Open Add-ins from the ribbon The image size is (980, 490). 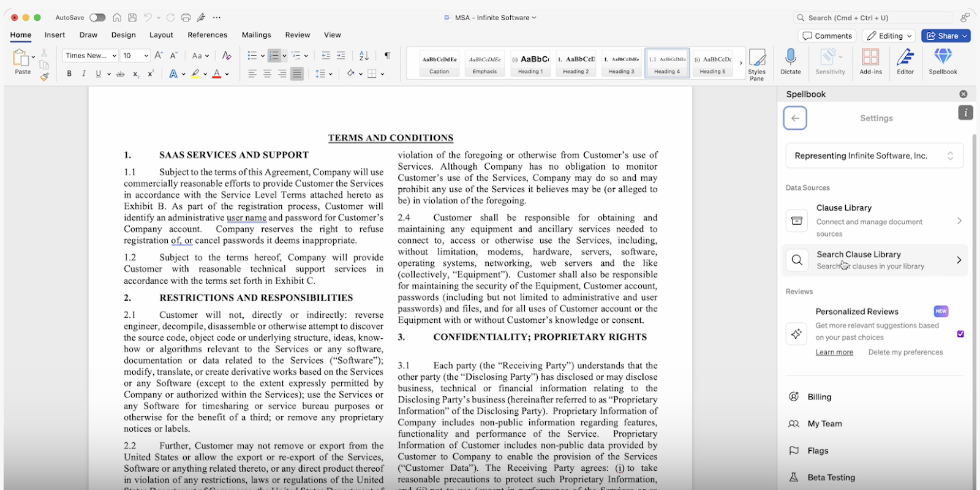coord(870,61)
